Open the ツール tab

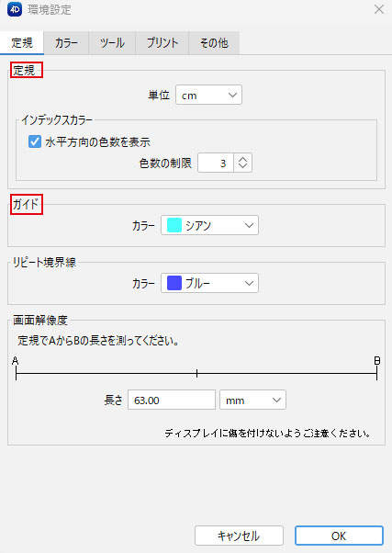pos(112,42)
